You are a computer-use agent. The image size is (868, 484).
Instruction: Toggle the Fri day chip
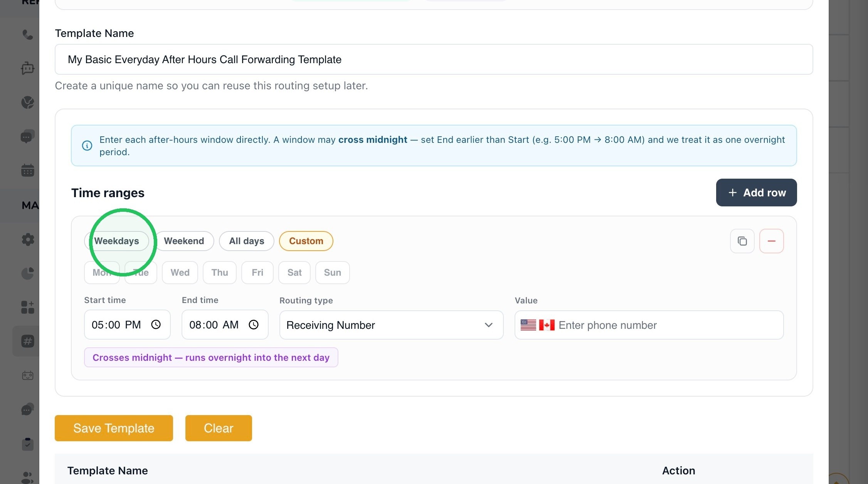coord(257,273)
